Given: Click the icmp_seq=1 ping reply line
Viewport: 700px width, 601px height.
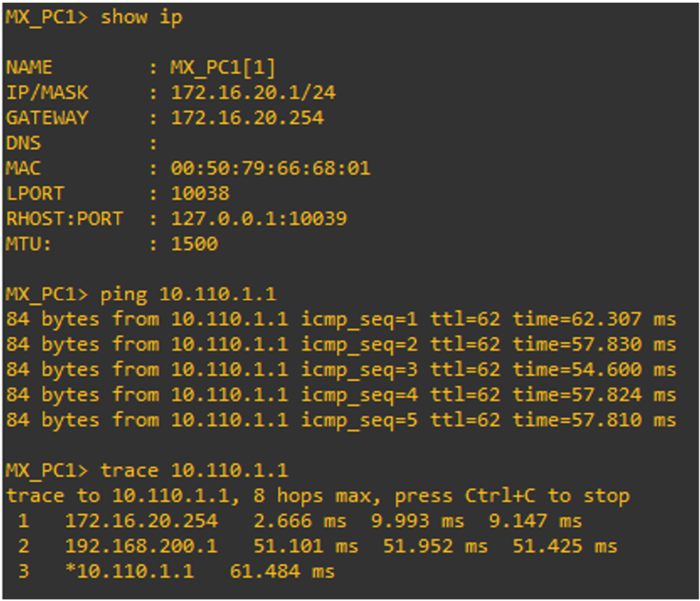Looking at the screenshot, I should pyautogui.click(x=340, y=319).
